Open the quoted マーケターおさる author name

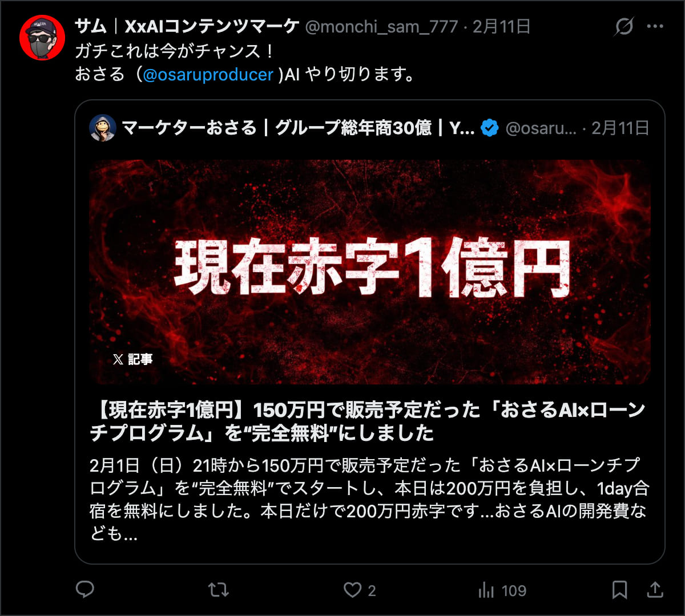[x=298, y=128]
